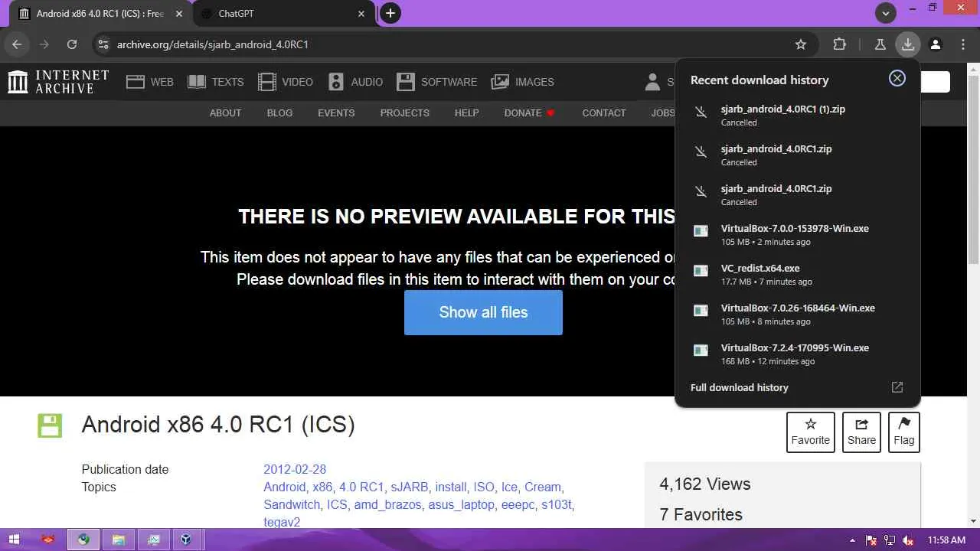Image resolution: width=980 pixels, height=551 pixels.
Task: Open VirtualBox-7.2.4-170995-Win.exe from downloads
Action: coord(797,354)
